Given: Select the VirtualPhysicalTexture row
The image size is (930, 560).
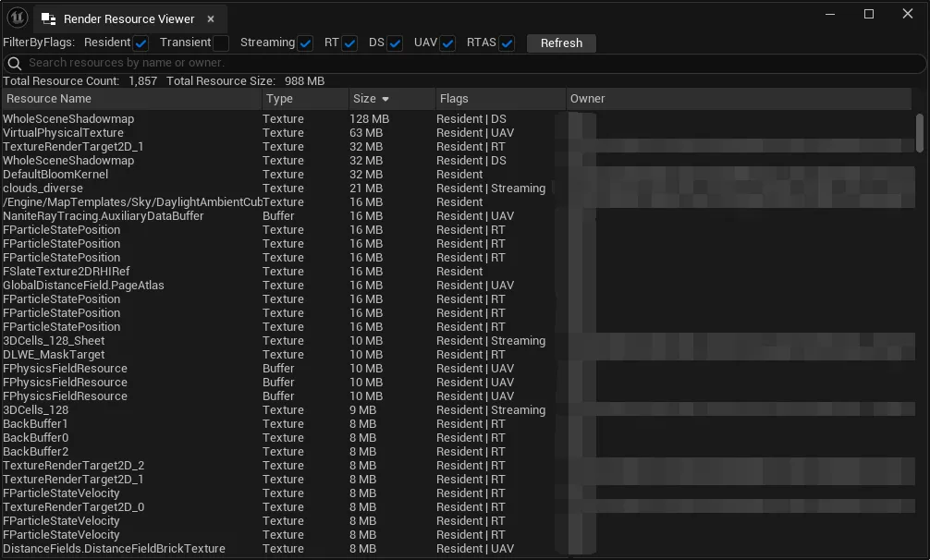Looking at the screenshot, I should point(458,133).
